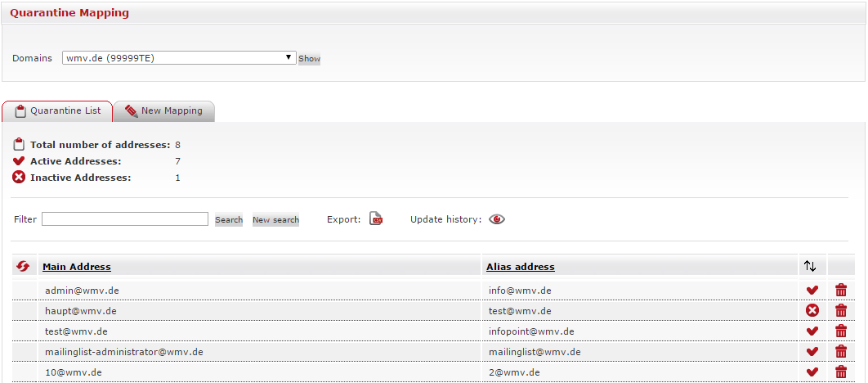Delete the 10@wmv.de mapping row
The image size is (868, 383).
pyautogui.click(x=840, y=372)
